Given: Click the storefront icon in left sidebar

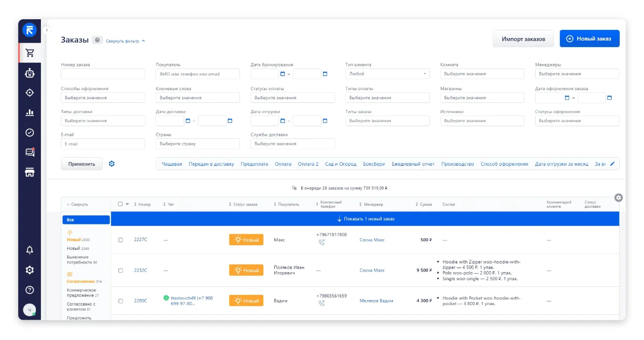Looking at the screenshot, I should [x=29, y=172].
